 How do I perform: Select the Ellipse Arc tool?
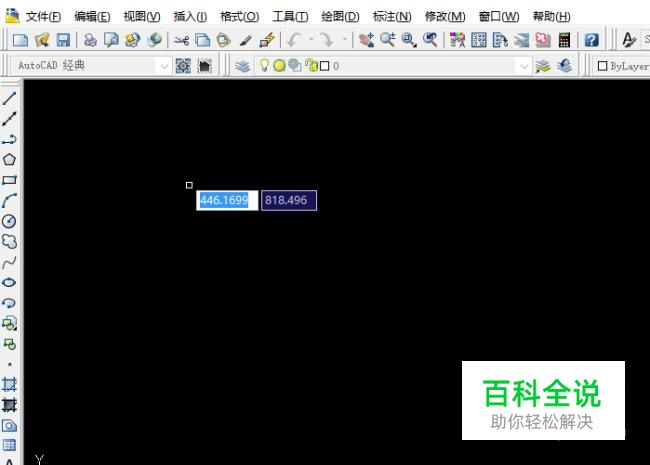[9, 303]
